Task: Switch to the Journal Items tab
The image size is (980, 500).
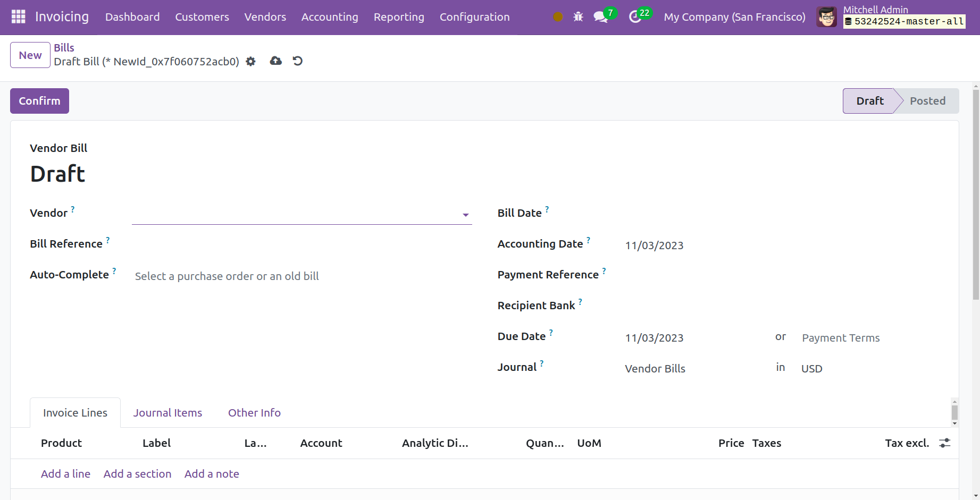Action: click(167, 413)
